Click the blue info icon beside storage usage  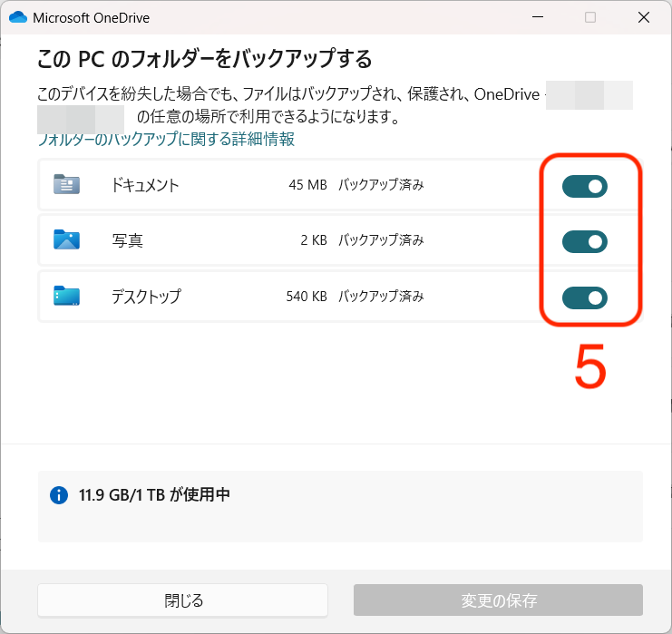[59, 495]
